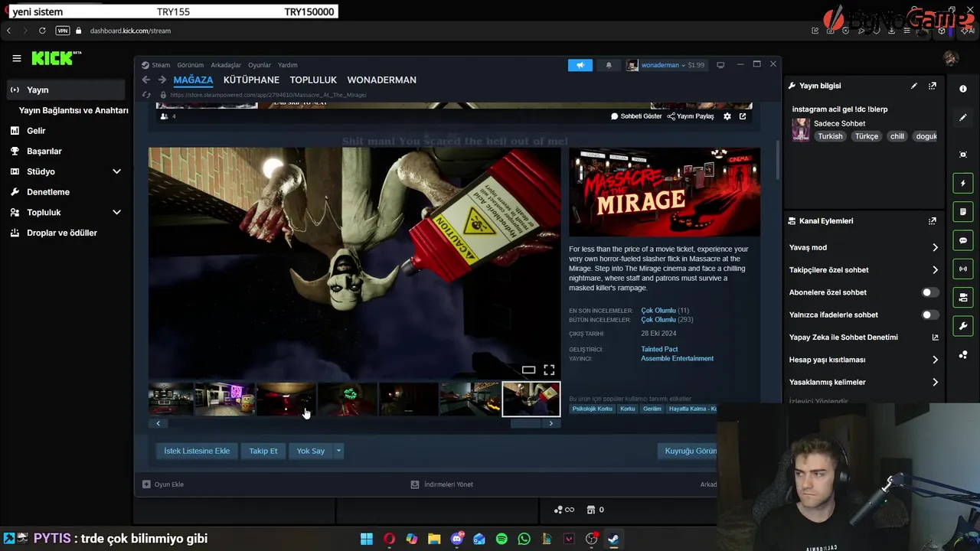The image size is (980, 551).
Task: Open Kick hamburger menu
Action: point(16,58)
